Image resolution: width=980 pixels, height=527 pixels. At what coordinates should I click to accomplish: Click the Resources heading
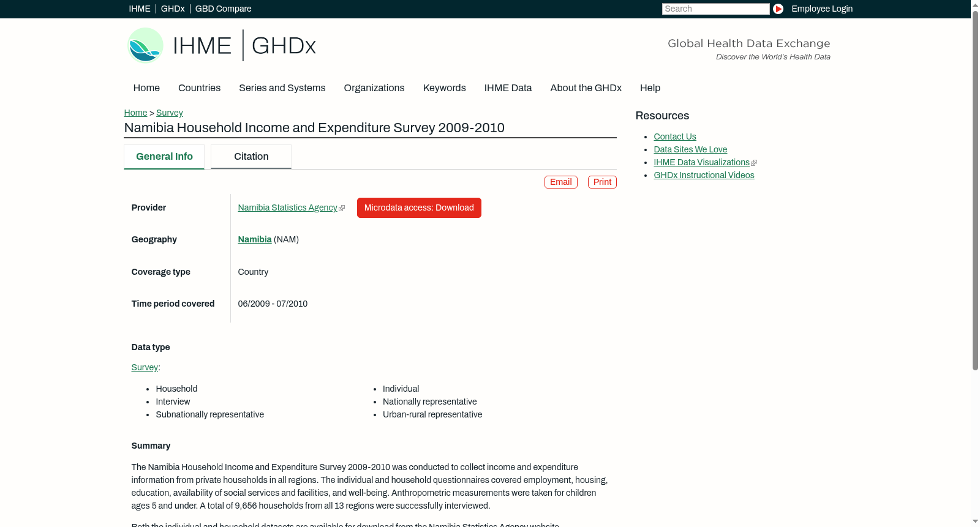[x=662, y=116]
